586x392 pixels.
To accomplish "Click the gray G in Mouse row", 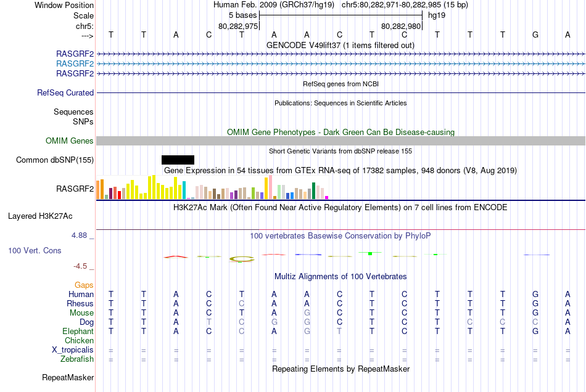I will click(x=307, y=313).
